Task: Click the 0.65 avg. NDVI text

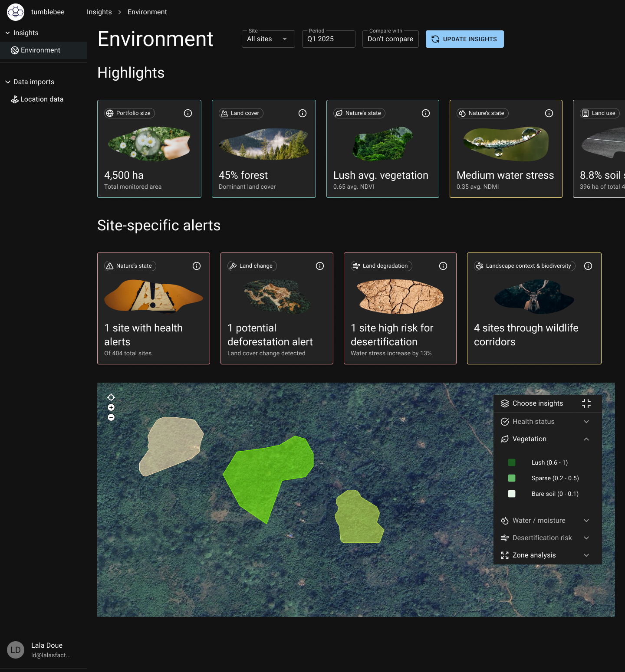Action: pos(354,187)
